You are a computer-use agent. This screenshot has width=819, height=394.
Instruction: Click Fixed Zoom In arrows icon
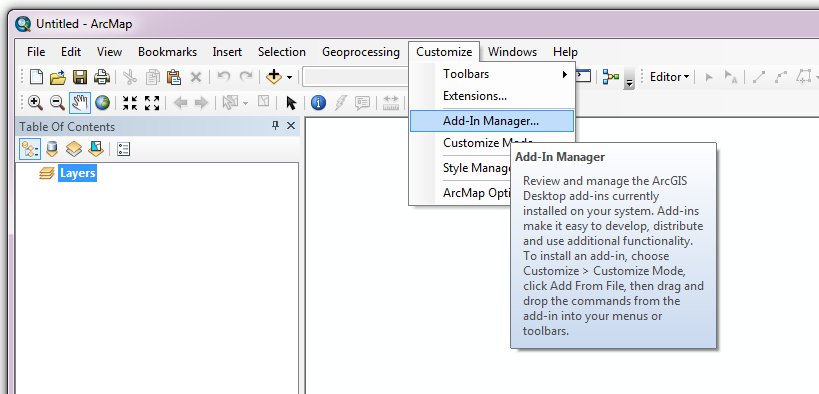(130, 102)
